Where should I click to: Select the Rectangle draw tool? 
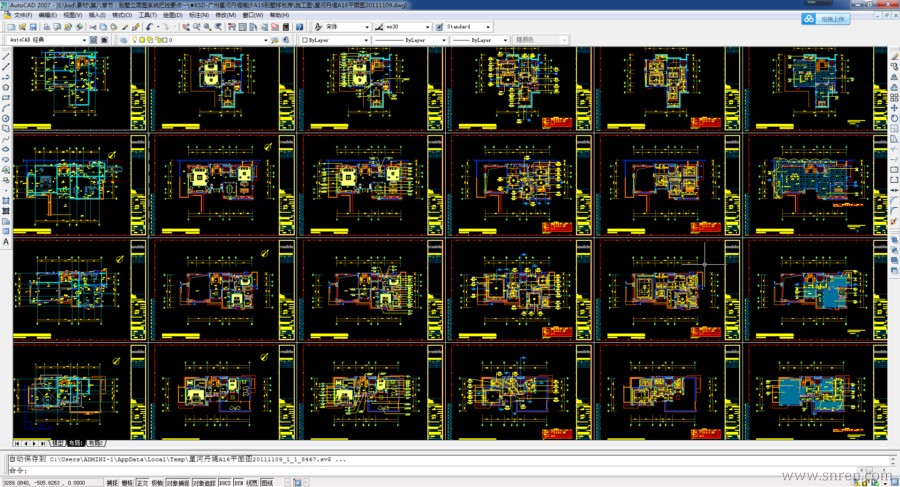[x=6, y=98]
